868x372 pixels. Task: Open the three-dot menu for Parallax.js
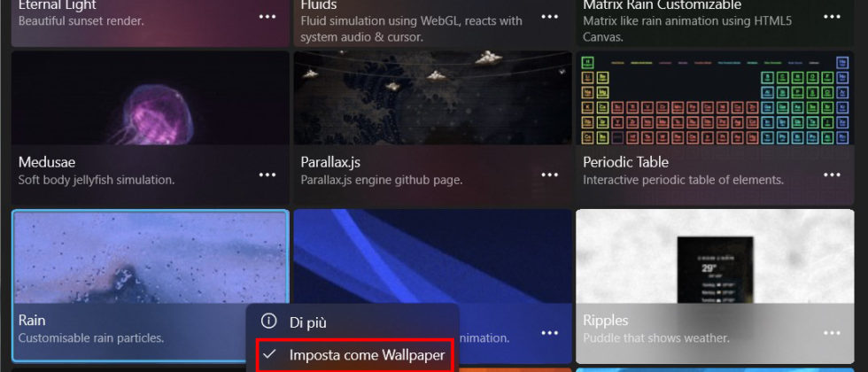[x=550, y=175]
